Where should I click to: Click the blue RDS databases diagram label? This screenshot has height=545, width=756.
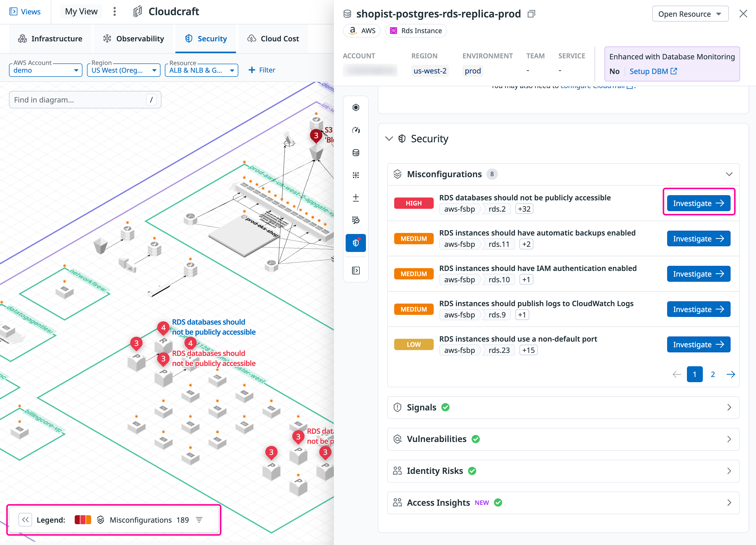coord(213,327)
